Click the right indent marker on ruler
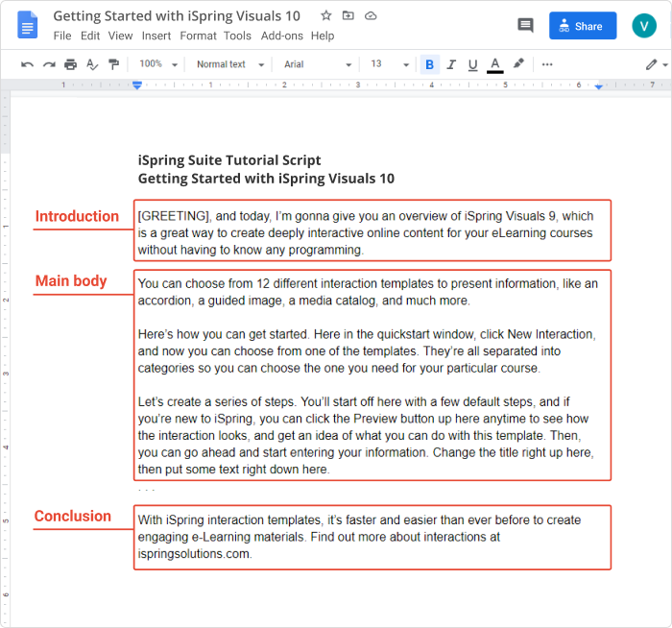 point(599,86)
